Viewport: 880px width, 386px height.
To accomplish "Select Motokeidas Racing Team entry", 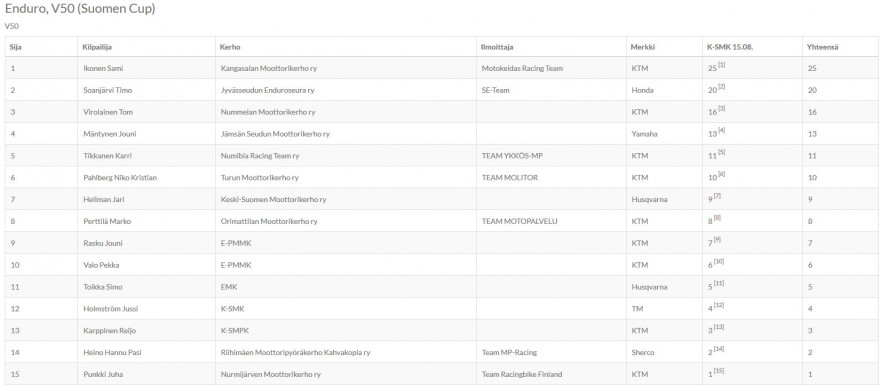I will [x=522, y=68].
